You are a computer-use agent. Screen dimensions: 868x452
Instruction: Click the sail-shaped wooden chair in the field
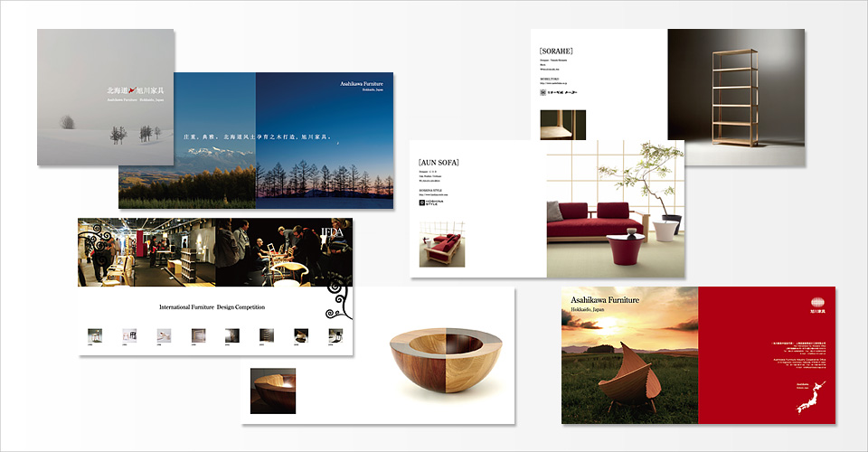click(x=630, y=376)
